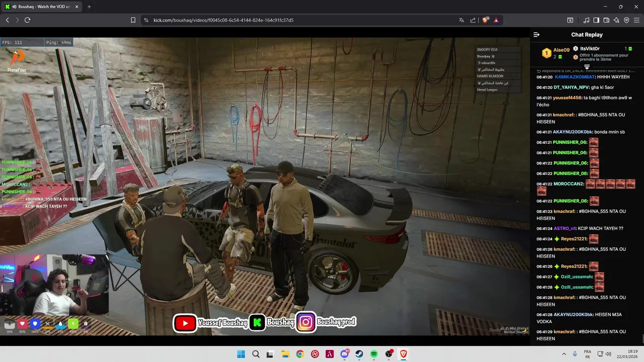Open Google Chrome from taskbar
Image resolution: width=644 pixels, height=362 pixels.
[300, 354]
